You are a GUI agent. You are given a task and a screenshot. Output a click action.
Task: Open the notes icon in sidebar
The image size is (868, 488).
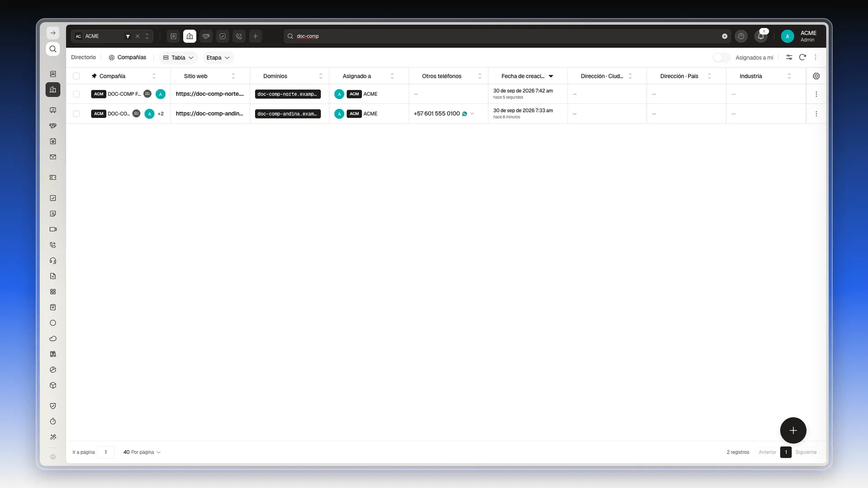click(53, 214)
